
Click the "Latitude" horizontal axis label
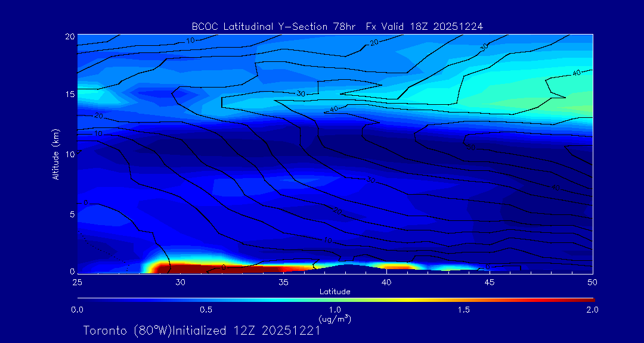click(x=335, y=292)
